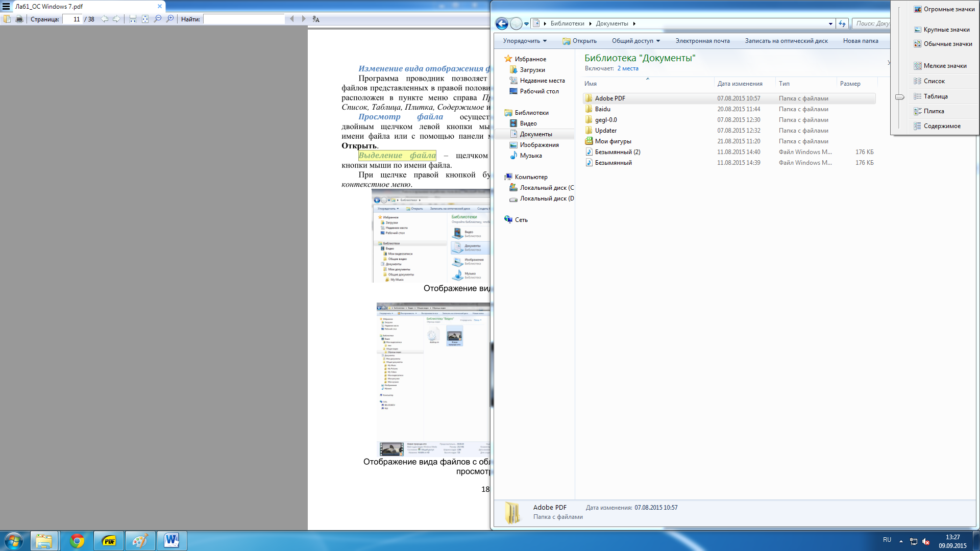The image size is (980, 551).
Task: Choose Обычные значки view
Action: (x=944, y=44)
